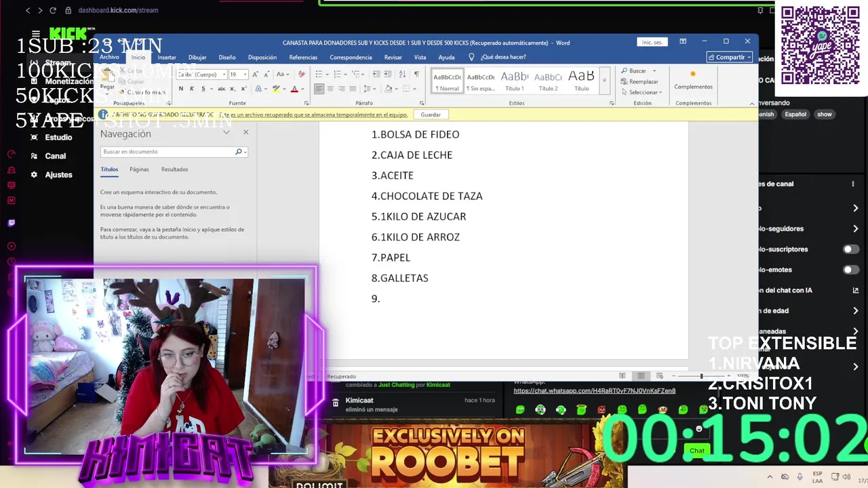Collapse the Word ribbon with the chevron
868x488 pixels.
click(x=752, y=104)
